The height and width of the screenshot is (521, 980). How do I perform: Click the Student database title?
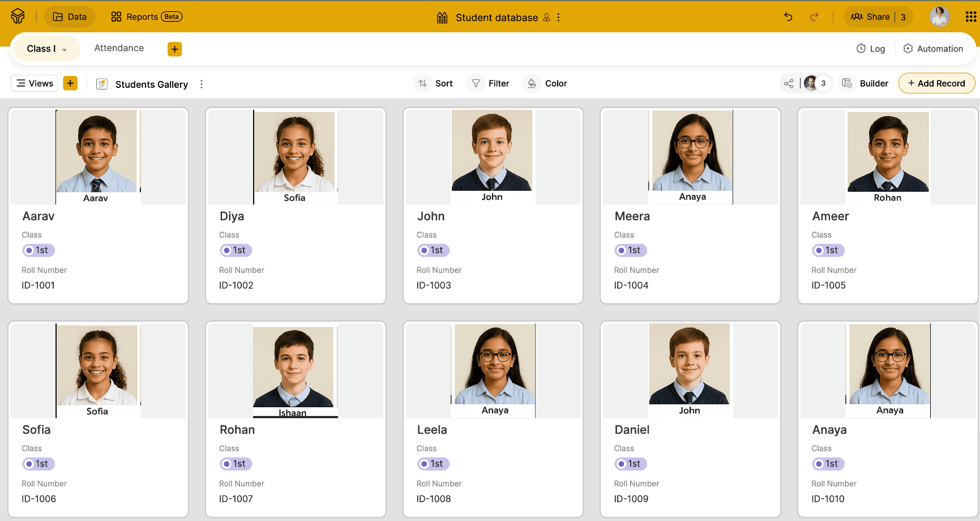pos(497,18)
